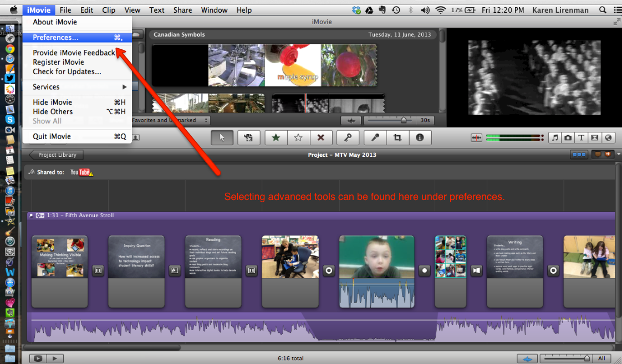Expand the Services submenu
Image resolution: width=622 pixels, height=364 pixels.
pyautogui.click(x=77, y=87)
